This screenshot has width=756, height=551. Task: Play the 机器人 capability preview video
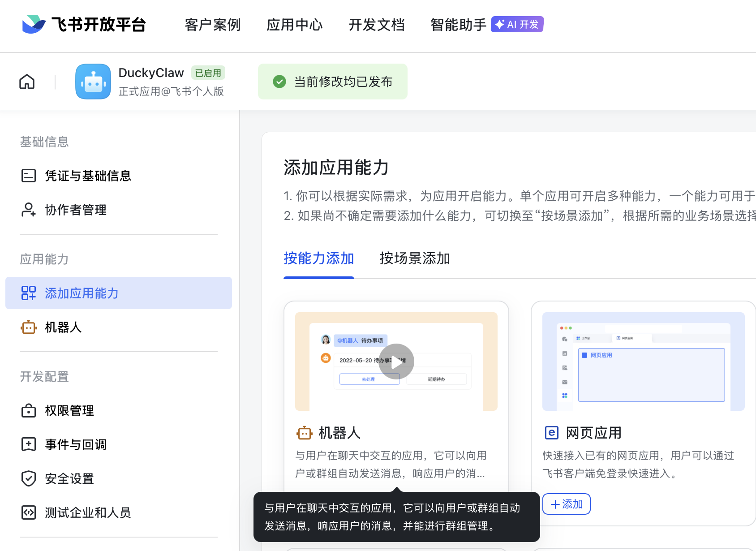pyautogui.click(x=396, y=362)
